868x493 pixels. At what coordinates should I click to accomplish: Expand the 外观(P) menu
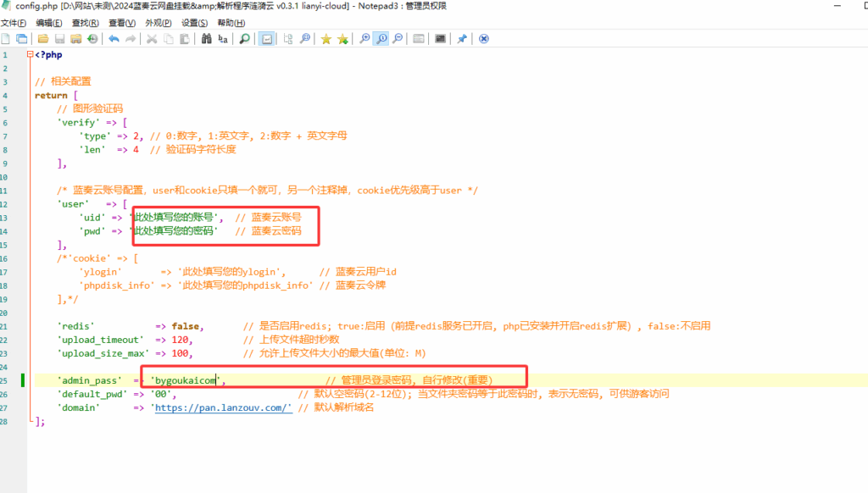pyautogui.click(x=159, y=23)
